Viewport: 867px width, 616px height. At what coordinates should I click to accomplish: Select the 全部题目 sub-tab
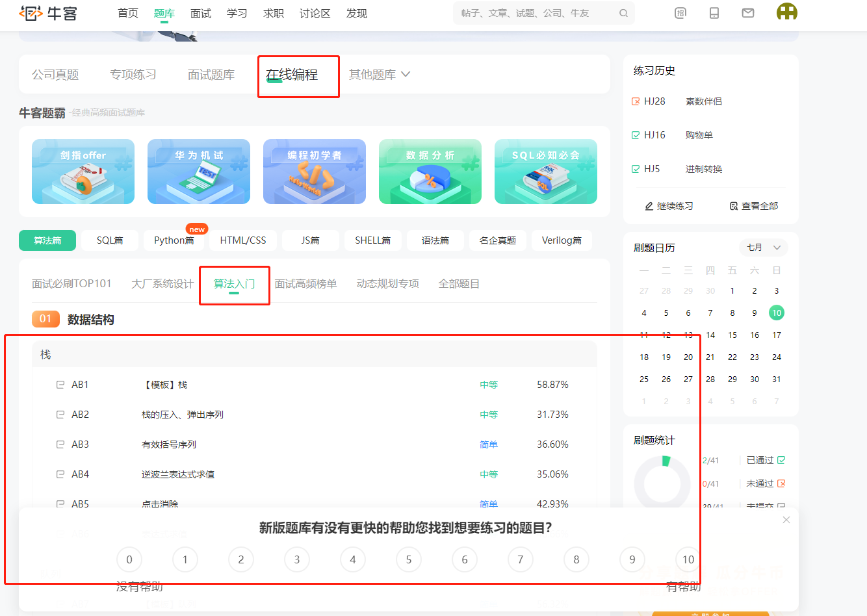click(x=459, y=284)
